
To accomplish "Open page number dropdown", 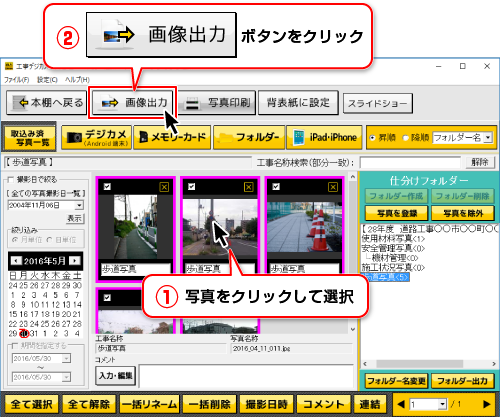I will click(x=442, y=404).
